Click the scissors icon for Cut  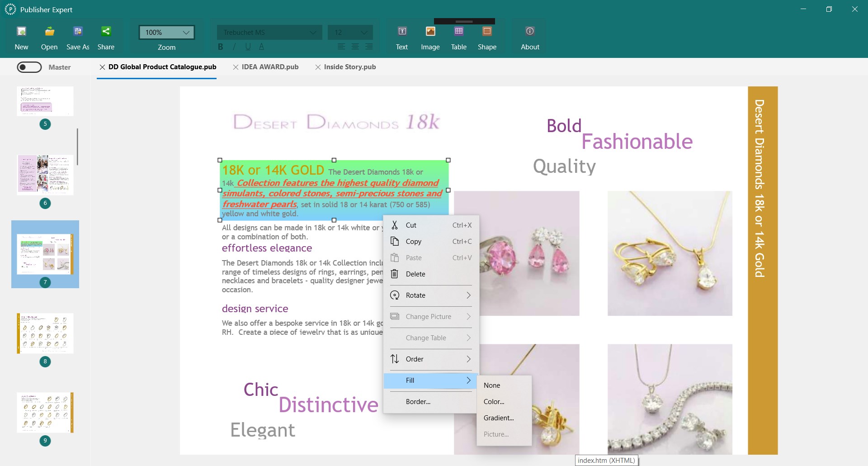(395, 225)
